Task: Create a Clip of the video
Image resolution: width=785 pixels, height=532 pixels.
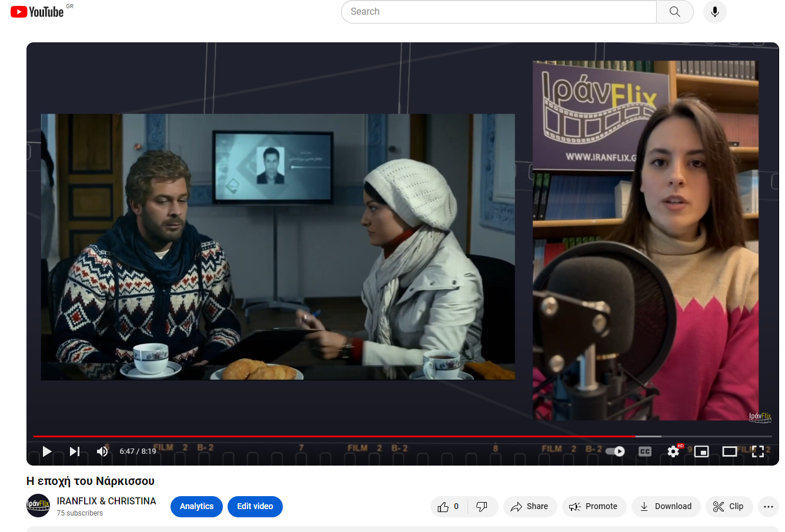Action: pyautogui.click(x=729, y=507)
